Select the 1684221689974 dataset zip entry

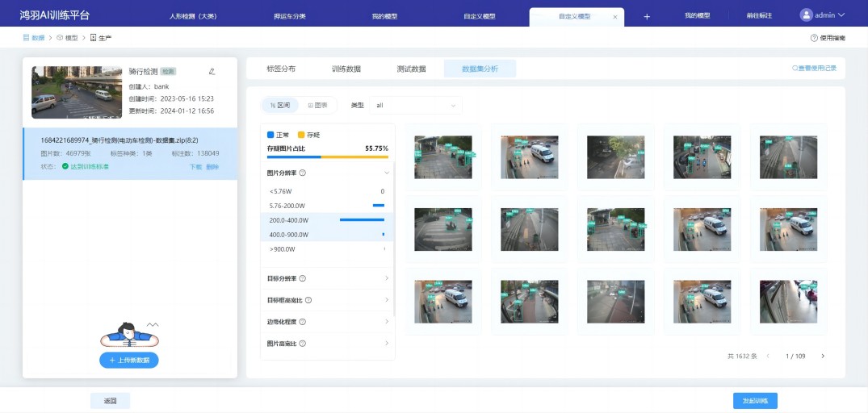click(x=130, y=154)
